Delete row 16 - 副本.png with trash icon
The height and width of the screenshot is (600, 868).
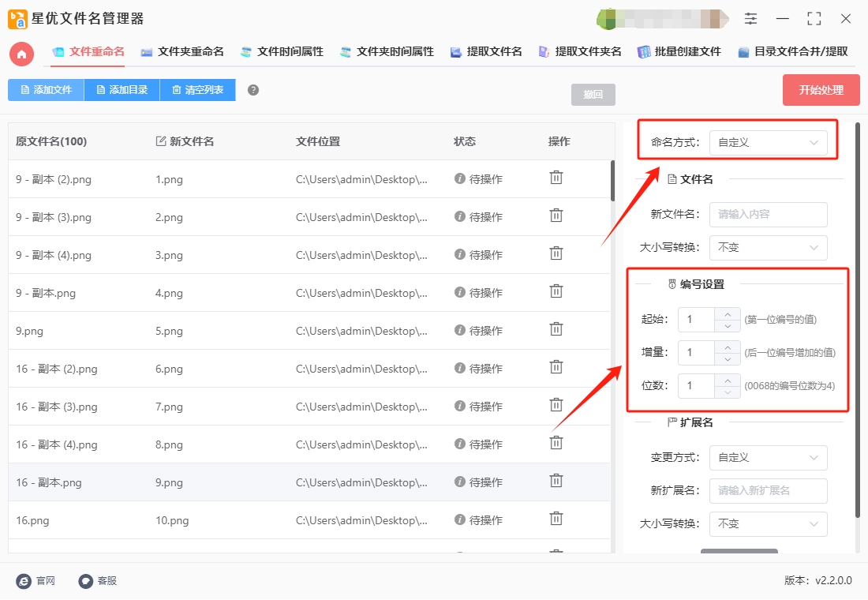click(x=556, y=481)
